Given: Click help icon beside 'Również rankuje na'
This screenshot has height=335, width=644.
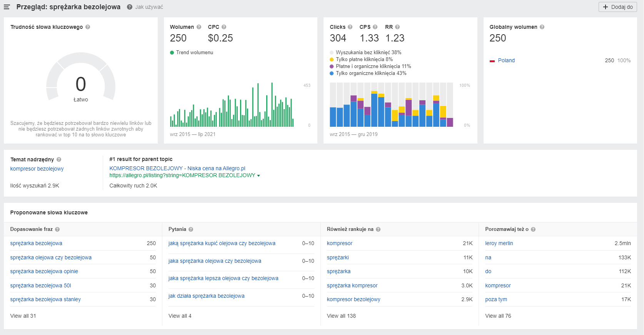Looking at the screenshot, I should tap(378, 229).
